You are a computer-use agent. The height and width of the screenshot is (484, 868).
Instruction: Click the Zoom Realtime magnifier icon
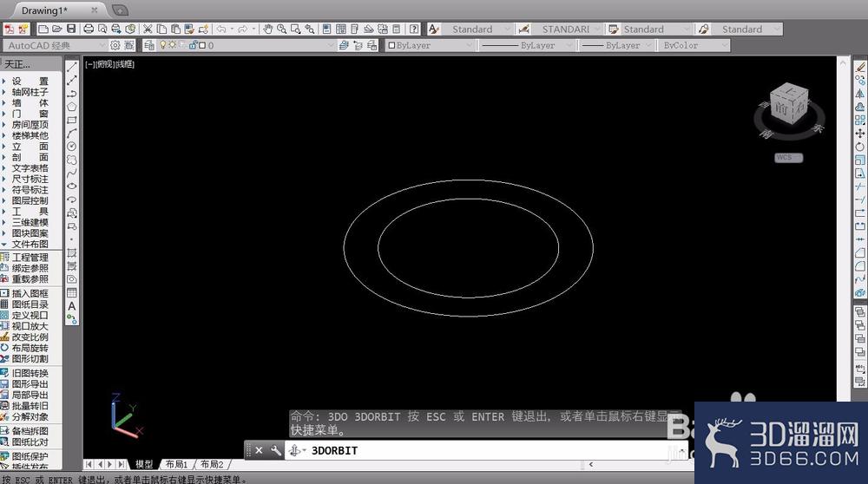[x=282, y=29]
